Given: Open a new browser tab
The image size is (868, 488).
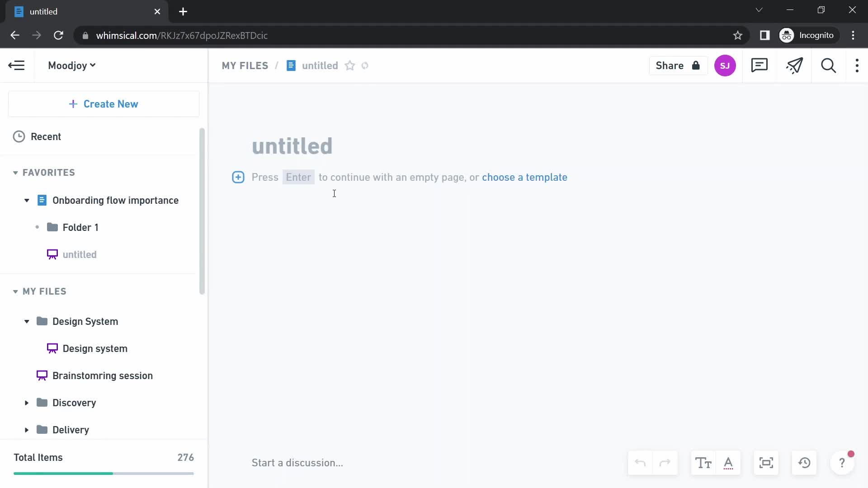Looking at the screenshot, I should click(x=183, y=12).
